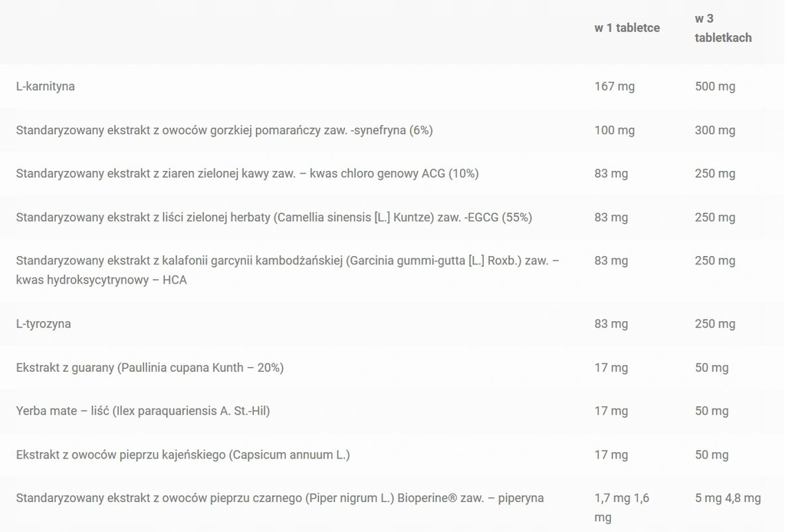Click the 250 mg value in EGCG row
Screen dimensions: 785x532
[714, 218]
